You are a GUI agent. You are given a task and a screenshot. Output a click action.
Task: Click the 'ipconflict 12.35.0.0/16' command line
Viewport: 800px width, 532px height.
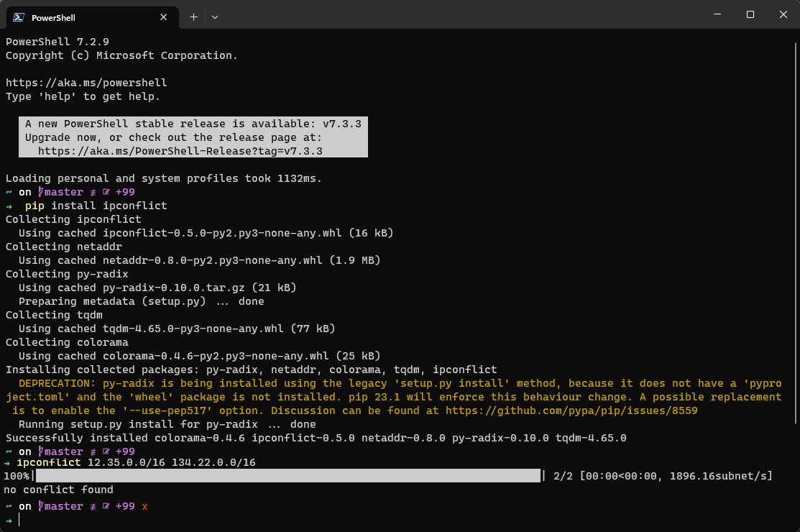coord(136,462)
